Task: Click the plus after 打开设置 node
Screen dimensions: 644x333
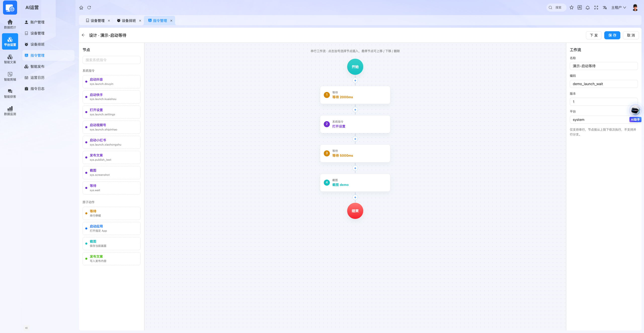Action: click(355, 139)
